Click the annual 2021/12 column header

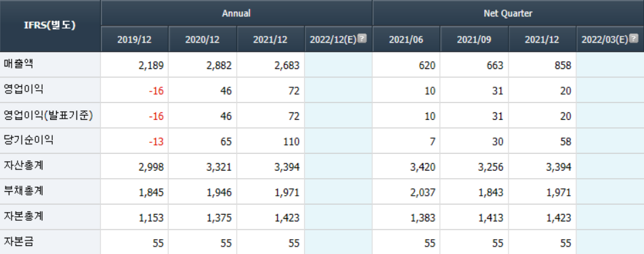tap(270, 39)
